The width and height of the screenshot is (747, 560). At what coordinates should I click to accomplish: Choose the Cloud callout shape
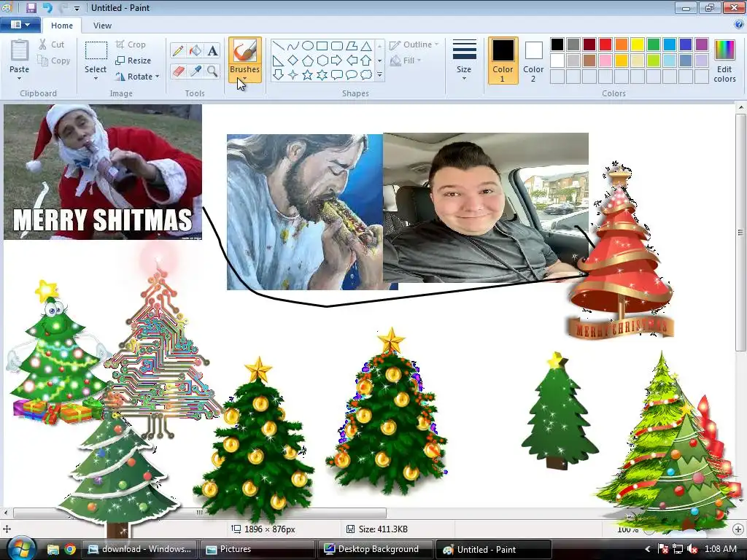366,75
